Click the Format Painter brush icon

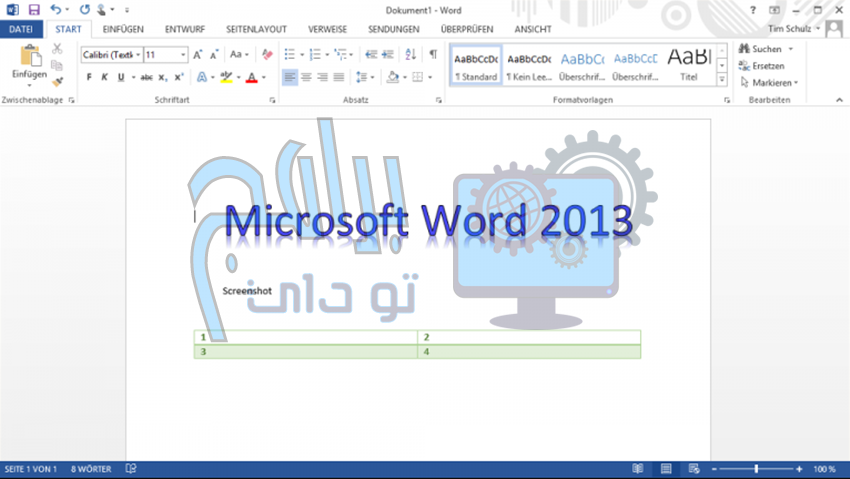[57, 82]
